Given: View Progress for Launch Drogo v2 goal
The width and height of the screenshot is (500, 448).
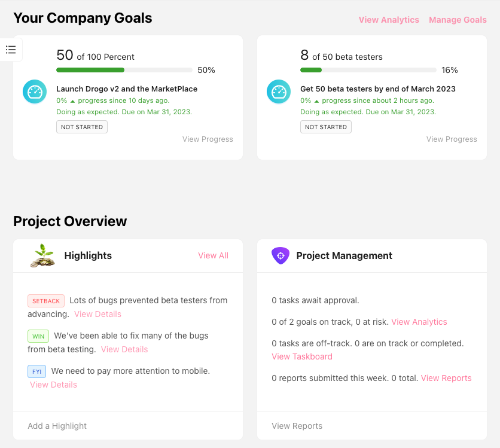Looking at the screenshot, I should 208,139.
